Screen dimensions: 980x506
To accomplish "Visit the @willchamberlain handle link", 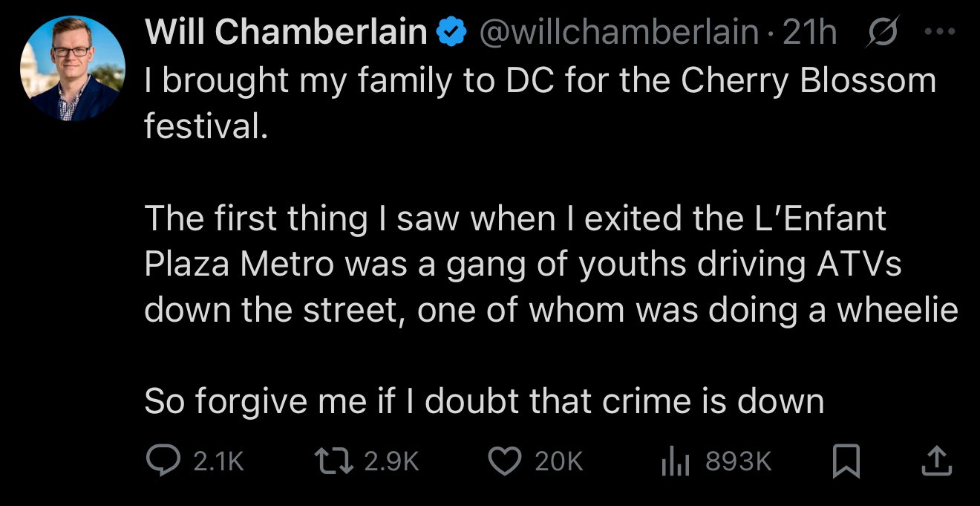I will pos(620,33).
